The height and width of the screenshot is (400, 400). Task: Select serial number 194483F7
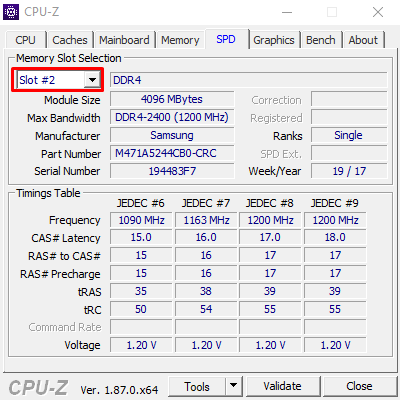tap(172, 171)
